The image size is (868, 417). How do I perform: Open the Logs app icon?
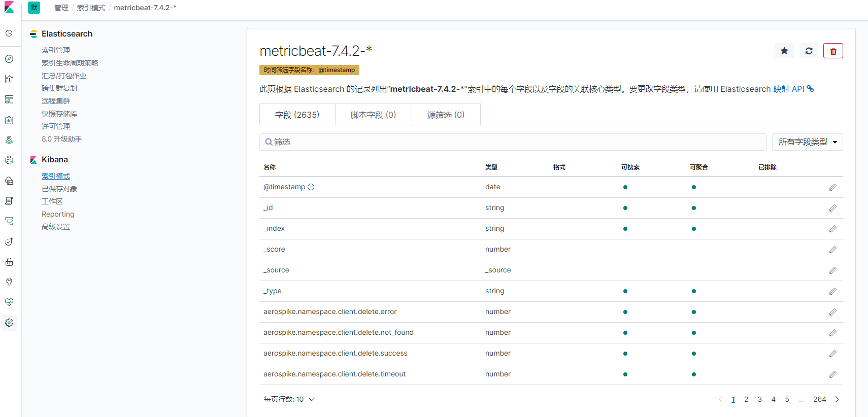point(9,201)
